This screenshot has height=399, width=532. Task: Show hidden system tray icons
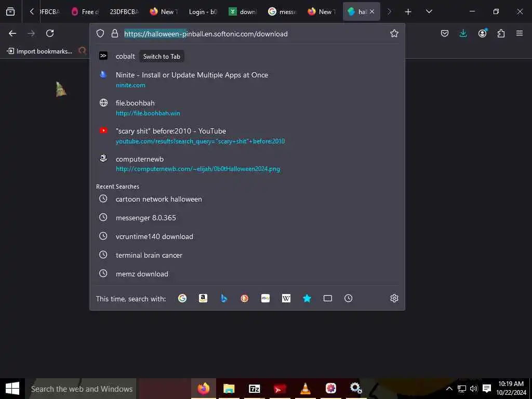tap(449, 389)
